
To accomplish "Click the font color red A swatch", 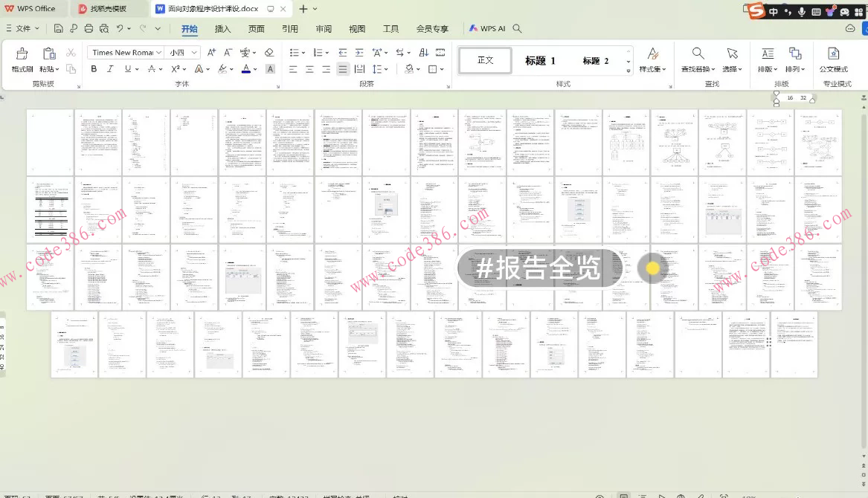I will [245, 69].
